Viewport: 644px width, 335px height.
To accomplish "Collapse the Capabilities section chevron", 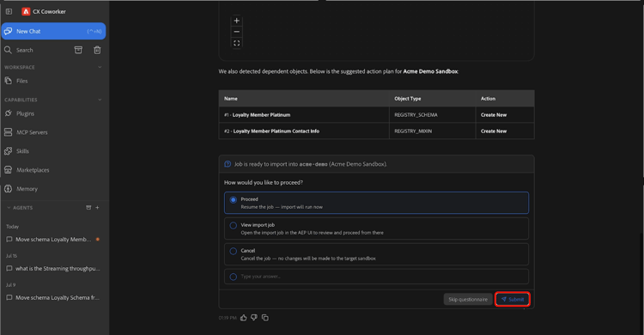I will [100, 100].
